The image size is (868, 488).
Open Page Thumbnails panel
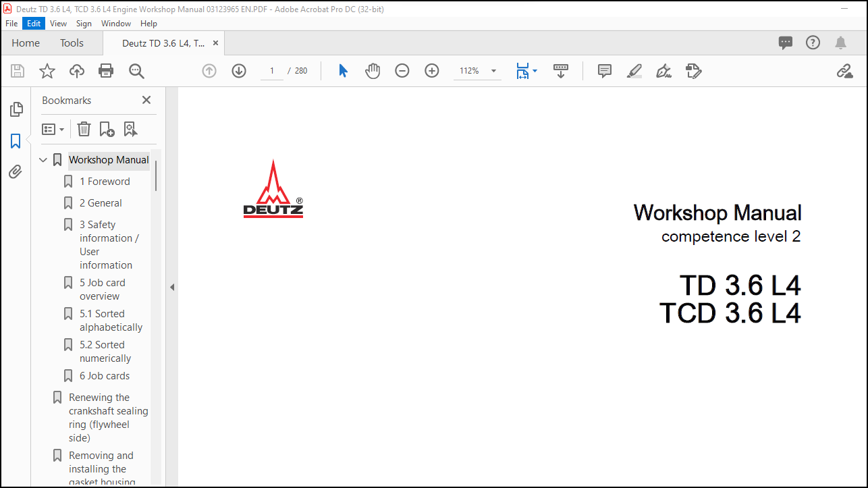tap(16, 109)
